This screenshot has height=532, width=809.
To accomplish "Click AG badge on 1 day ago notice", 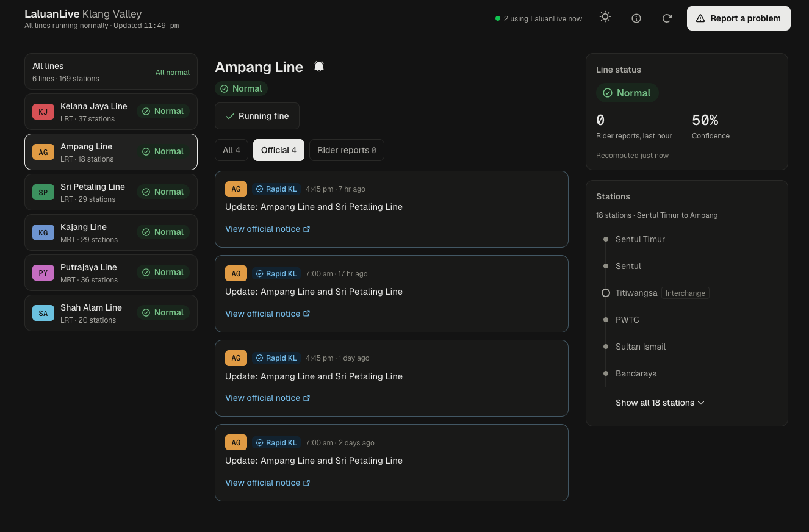I will [x=236, y=358].
